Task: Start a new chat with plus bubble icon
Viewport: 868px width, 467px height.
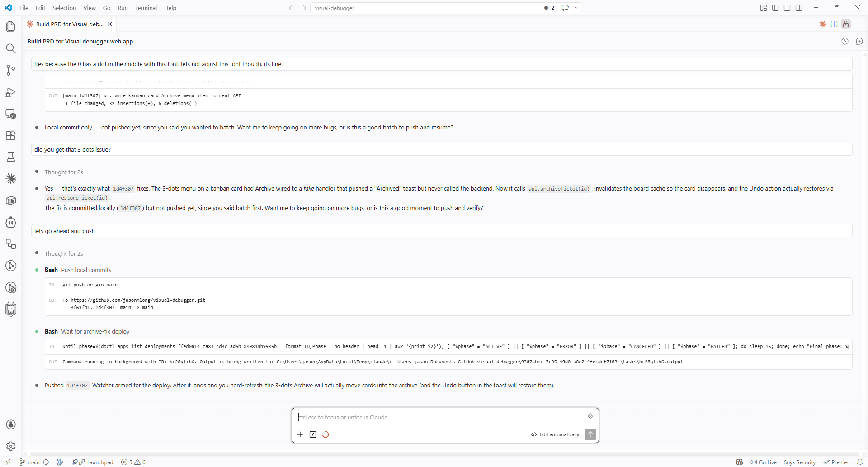Action: pyautogui.click(x=859, y=41)
